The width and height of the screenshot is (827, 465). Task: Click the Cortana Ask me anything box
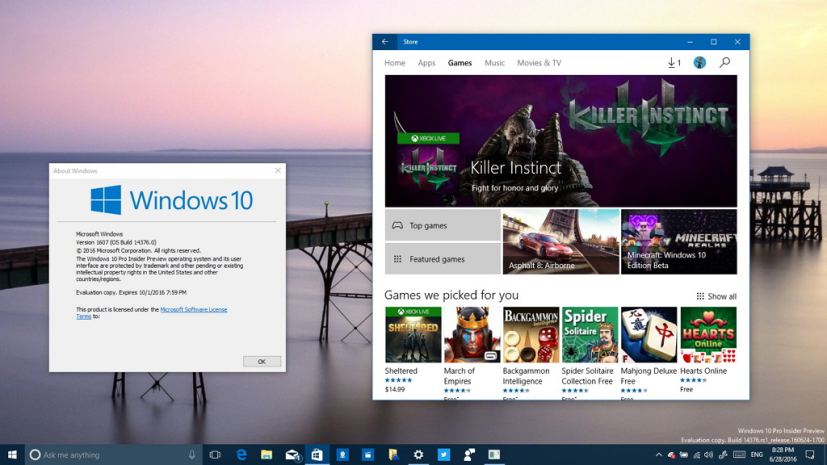pyautogui.click(x=113, y=454)
